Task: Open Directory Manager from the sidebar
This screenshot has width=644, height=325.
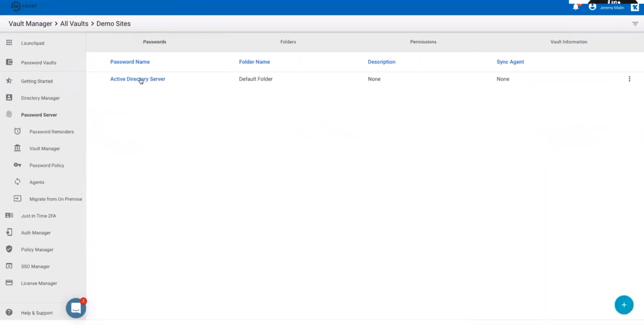Action: (9, 98)
